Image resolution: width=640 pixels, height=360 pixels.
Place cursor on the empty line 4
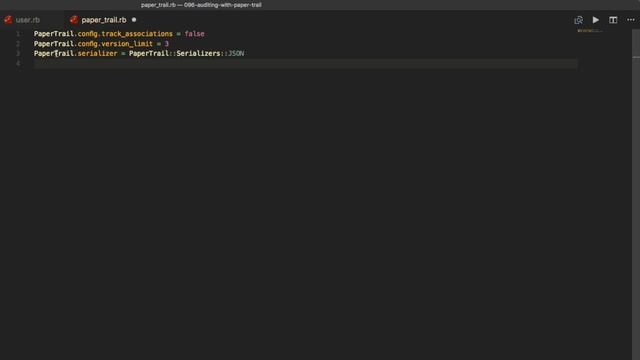tap(305, 63)
